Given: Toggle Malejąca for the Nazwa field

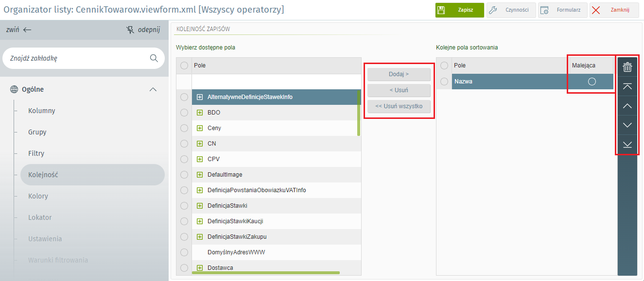Looking at the screenshot, I should [x=592, y=82].
